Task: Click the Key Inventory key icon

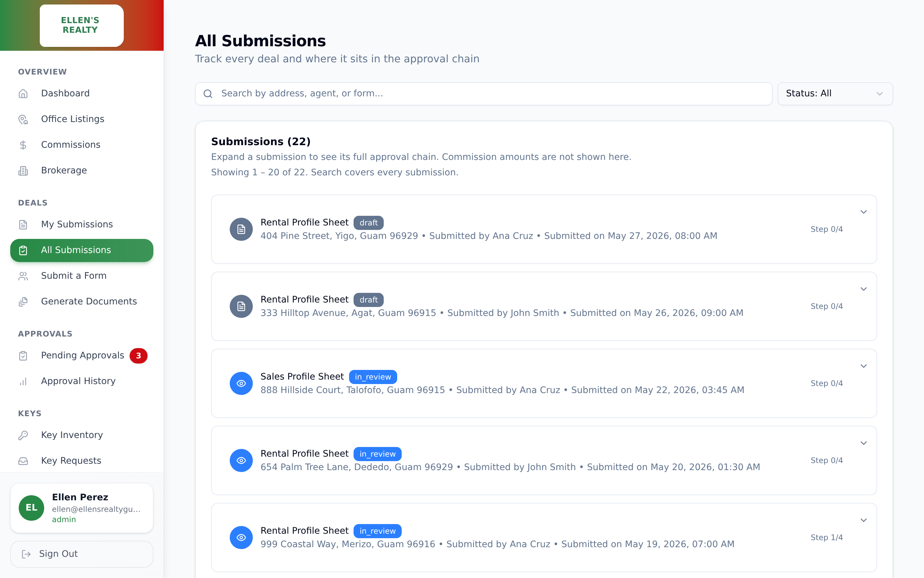Action: point(23,435)
